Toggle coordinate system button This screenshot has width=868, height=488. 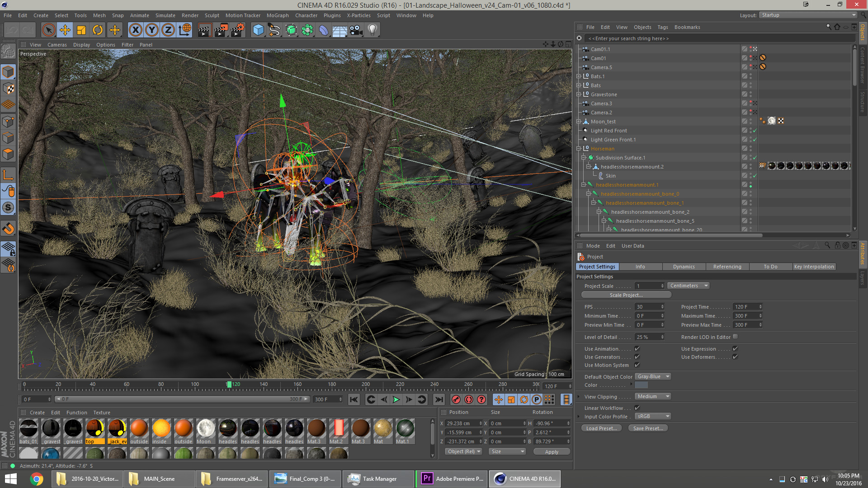pos(185,30)
